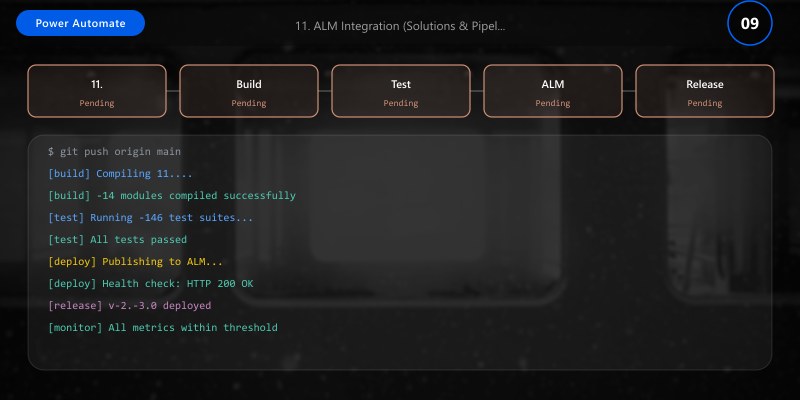Viewport: 800px width, 400px height.
Task: Select the 'Running -146 test suites...' line
Action: pyautogui.click(x=151, y=217)
